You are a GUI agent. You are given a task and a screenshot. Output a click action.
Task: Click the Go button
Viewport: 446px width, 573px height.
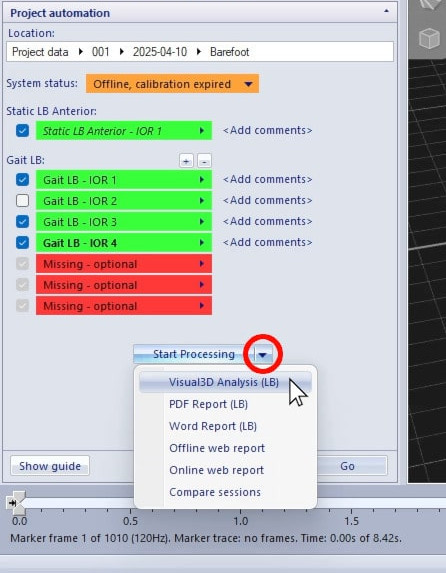(347, 466)
